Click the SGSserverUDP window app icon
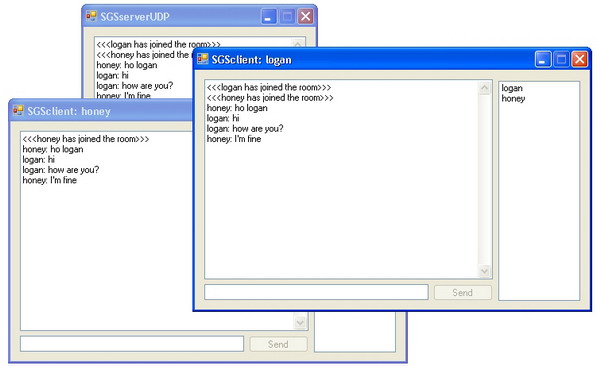The width and height of the screenshot is (600, 366). 91,16
